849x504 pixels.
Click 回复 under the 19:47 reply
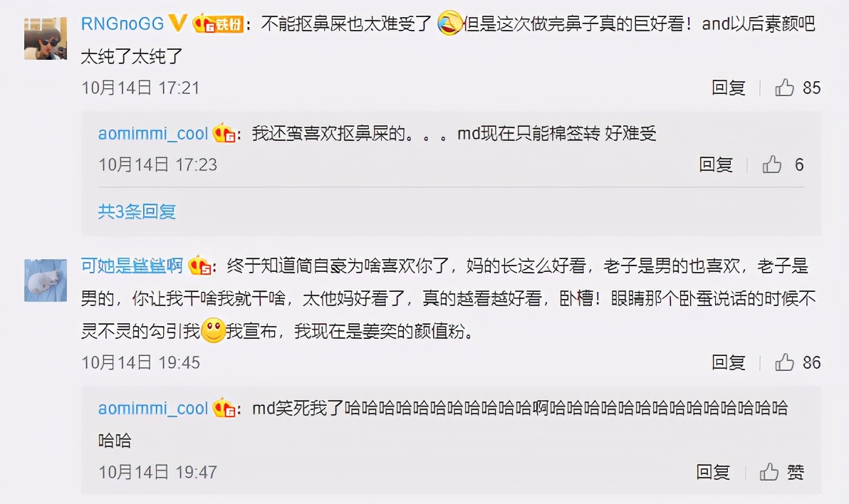coord(713,471)
